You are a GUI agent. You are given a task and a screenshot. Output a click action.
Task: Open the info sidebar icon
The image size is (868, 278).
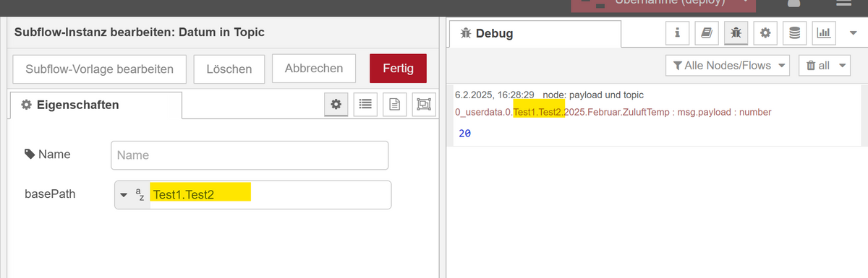tap(678, 32)
